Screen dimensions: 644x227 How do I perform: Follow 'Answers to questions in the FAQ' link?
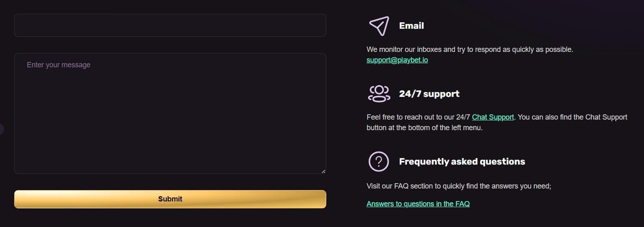[x=418, y=204]
